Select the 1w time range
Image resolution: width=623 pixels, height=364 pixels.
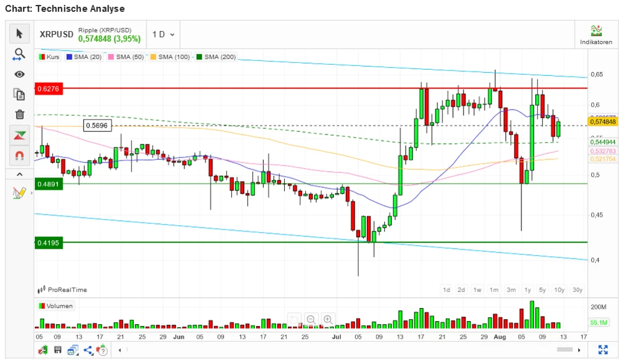[477, 290]
